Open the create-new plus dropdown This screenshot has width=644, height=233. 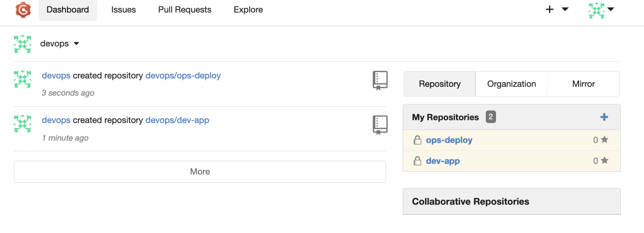coord(556,10)
